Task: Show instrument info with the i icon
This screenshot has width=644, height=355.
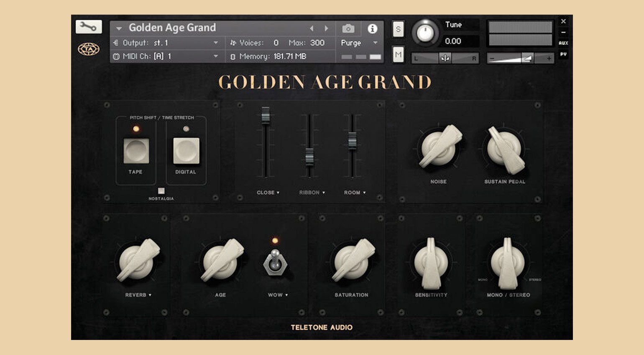Action: point(372,28)
